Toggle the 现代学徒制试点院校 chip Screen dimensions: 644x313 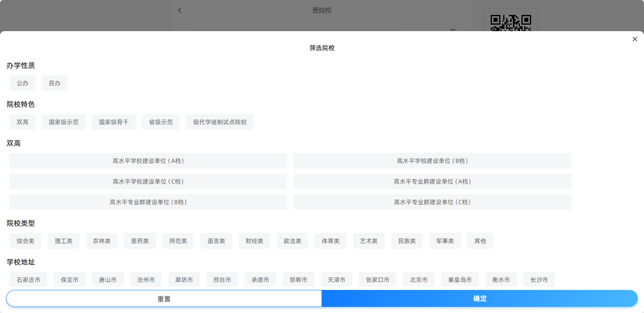pos(220,122)
